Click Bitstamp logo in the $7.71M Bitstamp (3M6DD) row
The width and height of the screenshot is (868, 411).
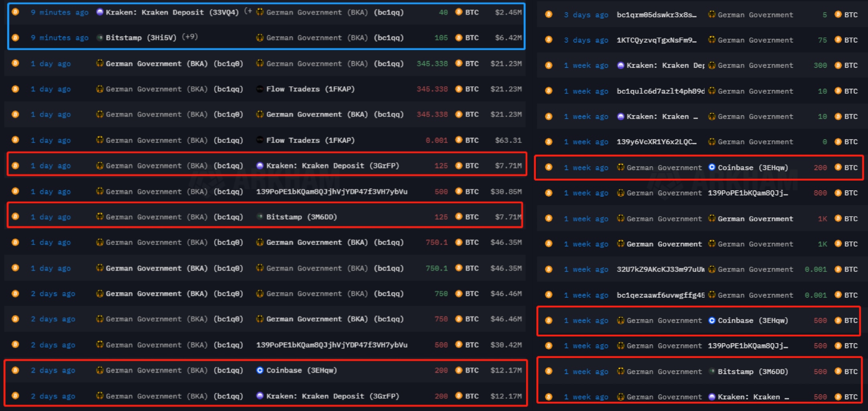260,217
